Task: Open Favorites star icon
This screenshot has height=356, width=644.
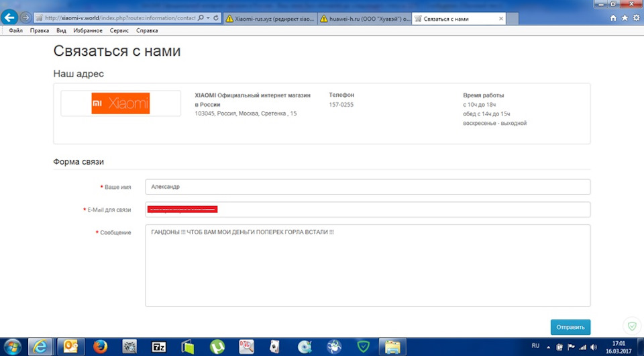Action: 625,18
